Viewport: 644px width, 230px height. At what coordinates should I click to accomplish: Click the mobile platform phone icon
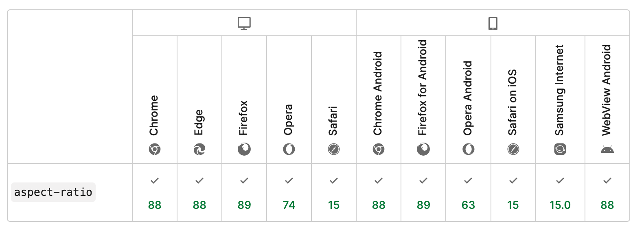click(x=493, y=23)
